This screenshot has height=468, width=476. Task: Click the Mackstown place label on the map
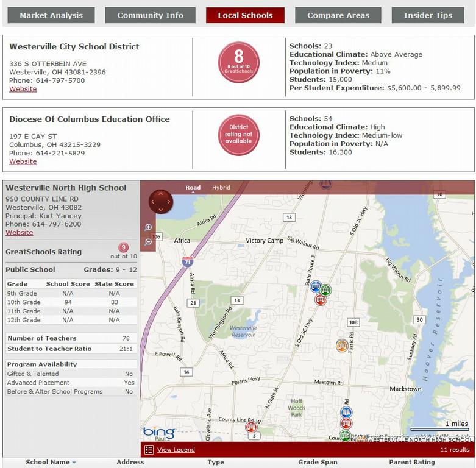(405, 389)
